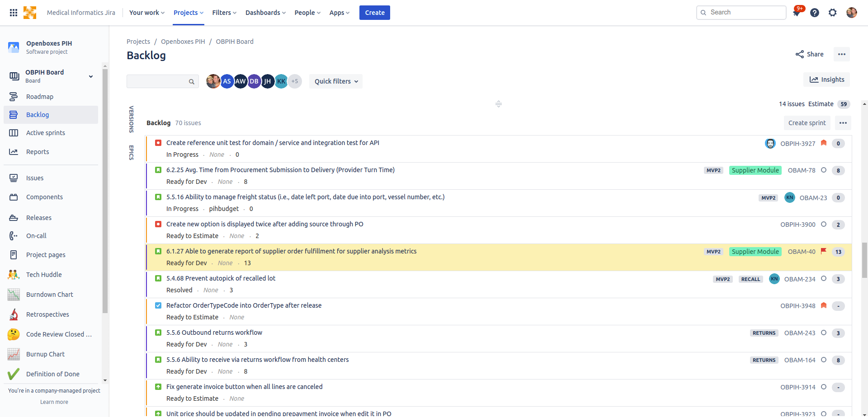
Task: Expand the Quick filters dropdown
Action: 336,81
